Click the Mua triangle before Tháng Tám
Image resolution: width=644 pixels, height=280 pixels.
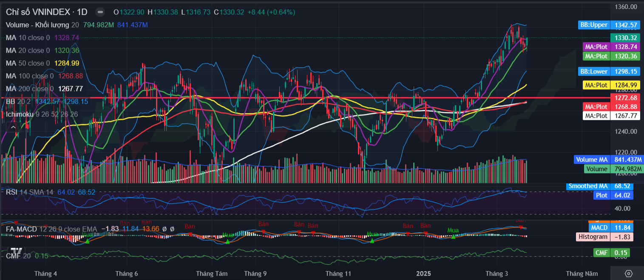tap(227, 241)
